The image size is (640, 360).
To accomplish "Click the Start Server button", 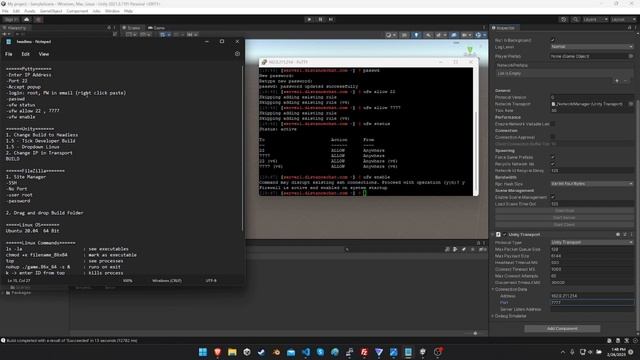I will click(564, 218).
